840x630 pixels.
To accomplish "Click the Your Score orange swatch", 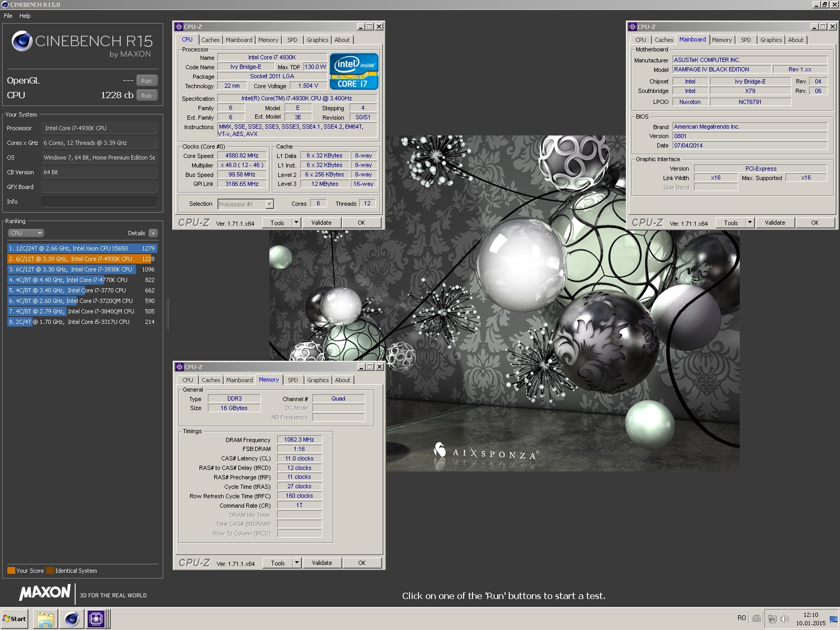I will click(11, 571).
